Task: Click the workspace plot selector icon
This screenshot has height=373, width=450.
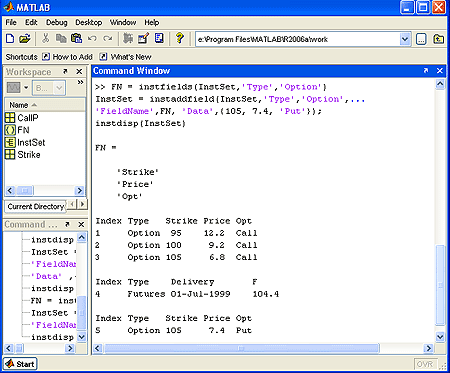Action: click(14, 88)
